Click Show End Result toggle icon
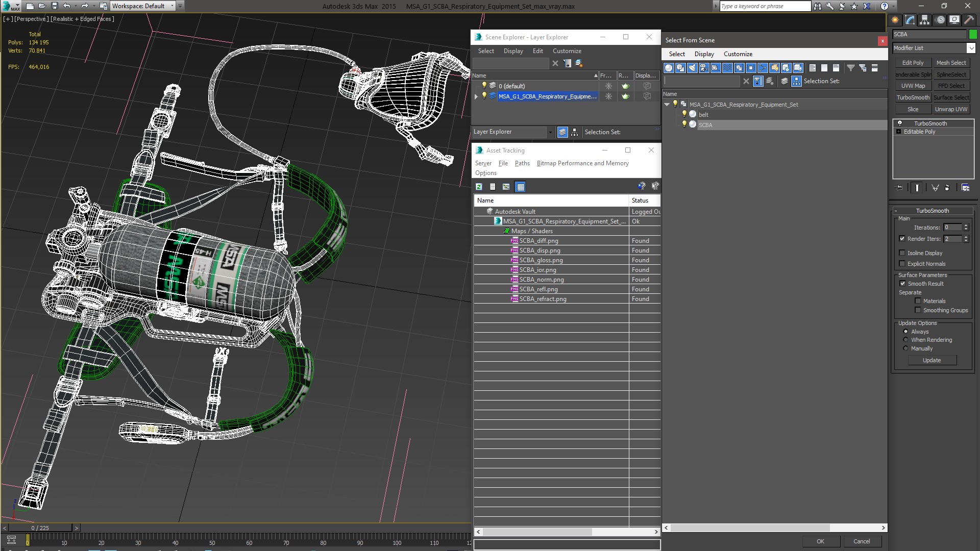980x551 pixels. pyautogui.click(x=917, y=188)
